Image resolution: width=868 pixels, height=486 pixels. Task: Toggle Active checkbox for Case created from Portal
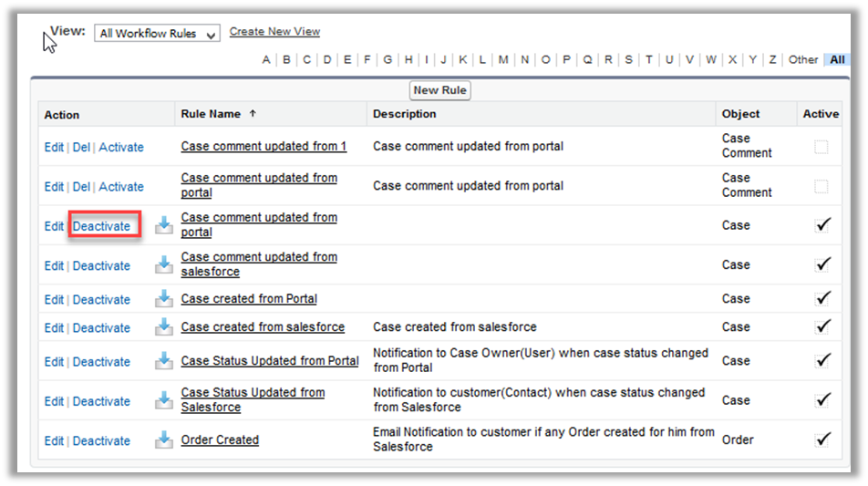coord(822,298)
